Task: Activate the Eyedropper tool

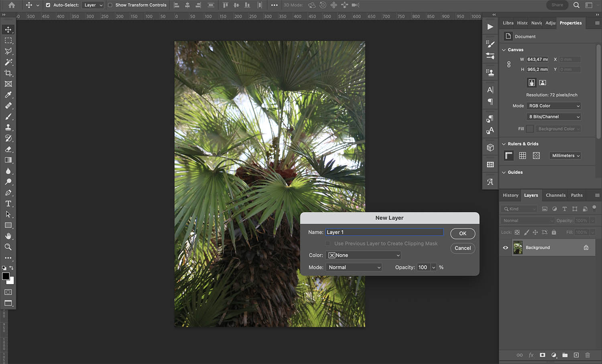Action: (8, 95)
